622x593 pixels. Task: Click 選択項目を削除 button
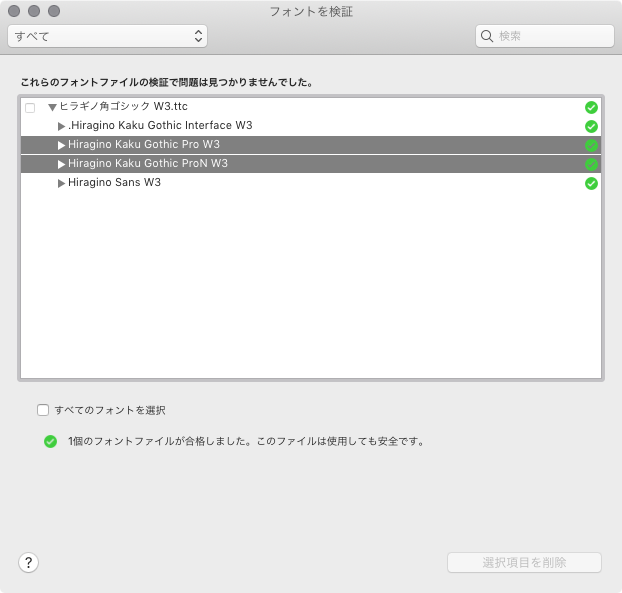coord(524,562)
